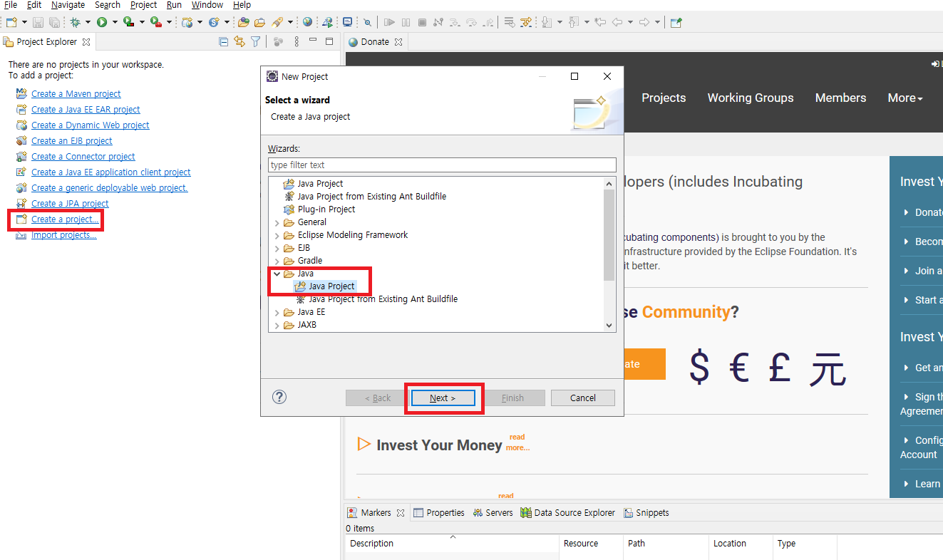Screen dimensions: 943x560
Task: Click the green Run button icon
Action: coord(102,22)
